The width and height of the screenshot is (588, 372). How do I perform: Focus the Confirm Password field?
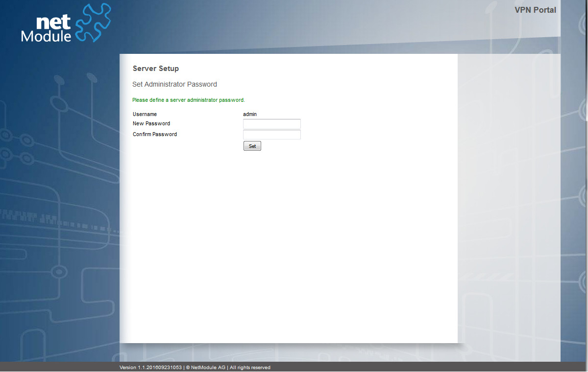(x=272, y=135)
